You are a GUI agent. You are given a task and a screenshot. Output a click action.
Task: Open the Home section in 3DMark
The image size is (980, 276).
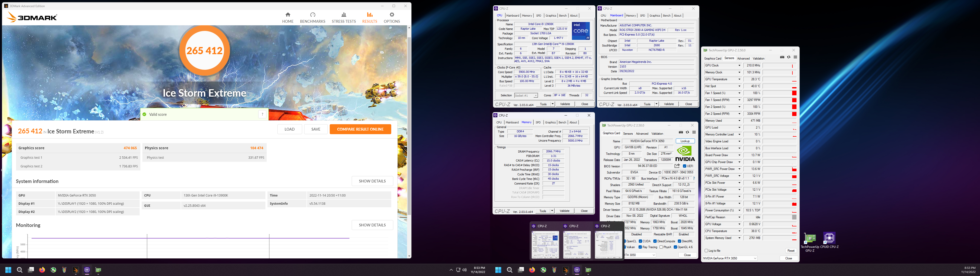[288, 18]
